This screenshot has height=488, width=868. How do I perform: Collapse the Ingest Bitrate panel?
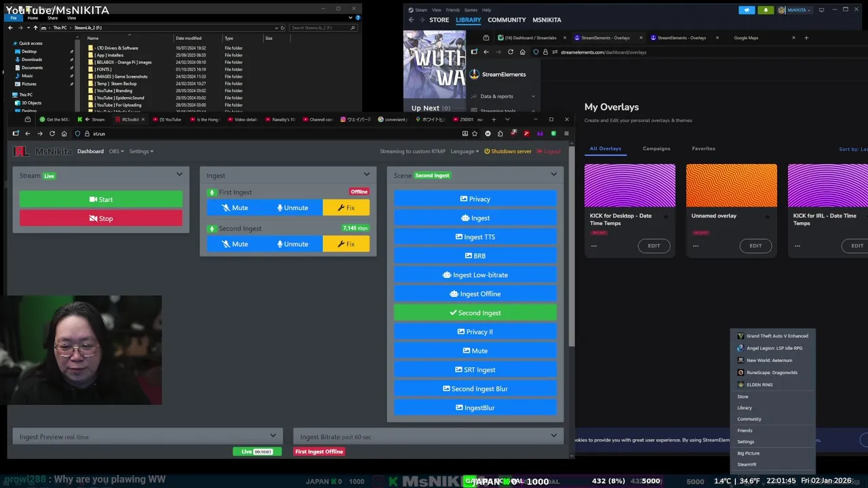[553, 436]
